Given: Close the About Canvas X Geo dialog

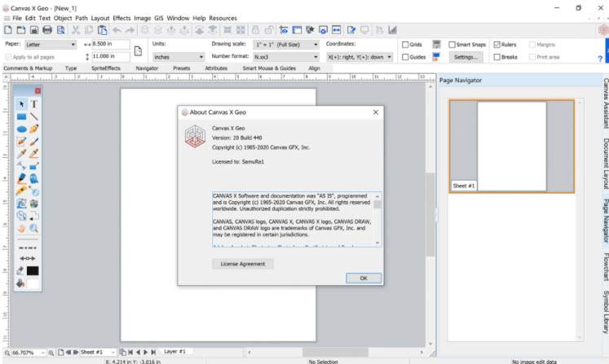Looking at the screenshot, I should tap(376, 112).
